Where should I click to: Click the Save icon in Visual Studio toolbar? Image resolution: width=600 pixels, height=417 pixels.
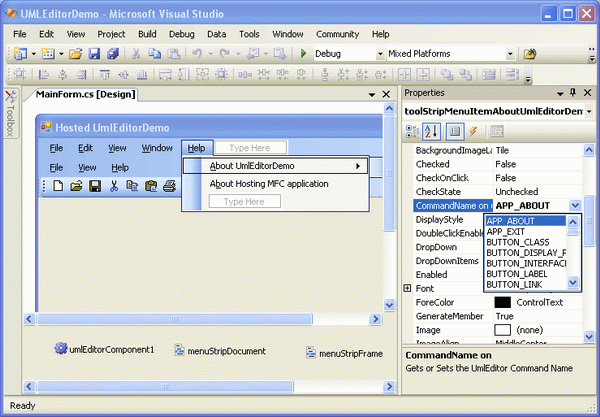[94, 54]
